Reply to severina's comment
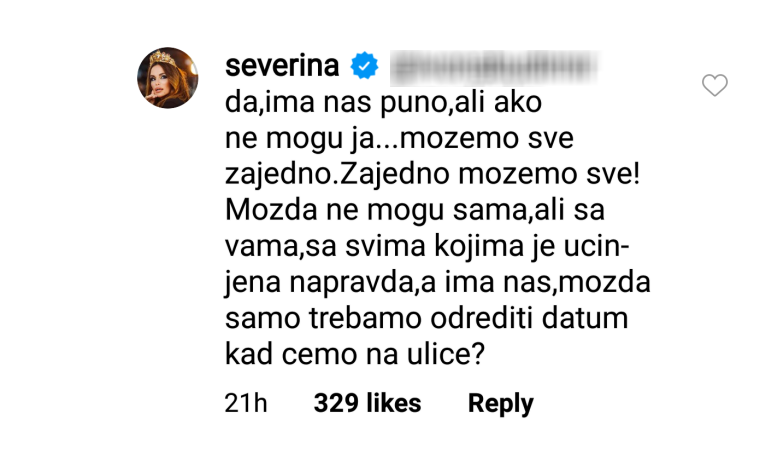Viewport: 765px width, 449px height. click(x=500, y=404)
